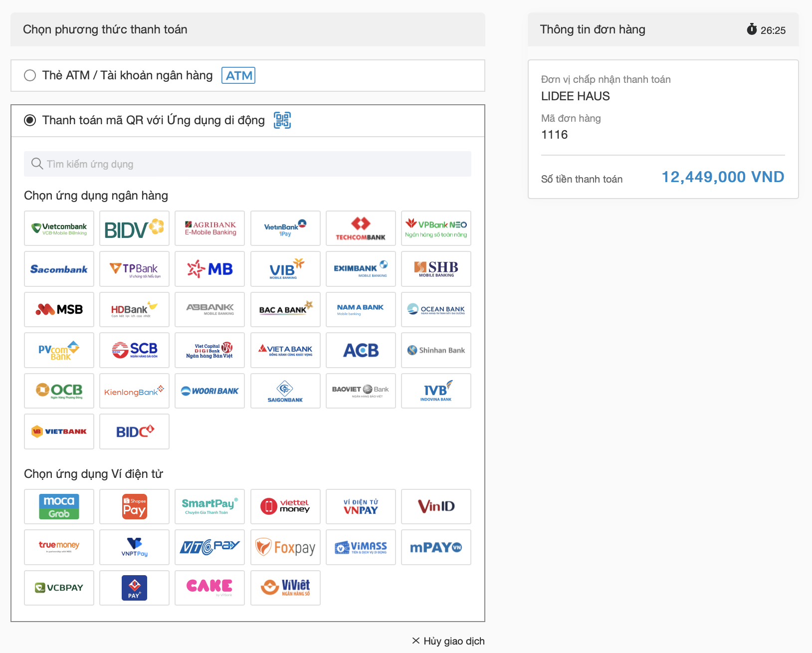Pick Woori Bank
Image resolution: width=812 pixels, height=653 pixels.
[209, 391]
